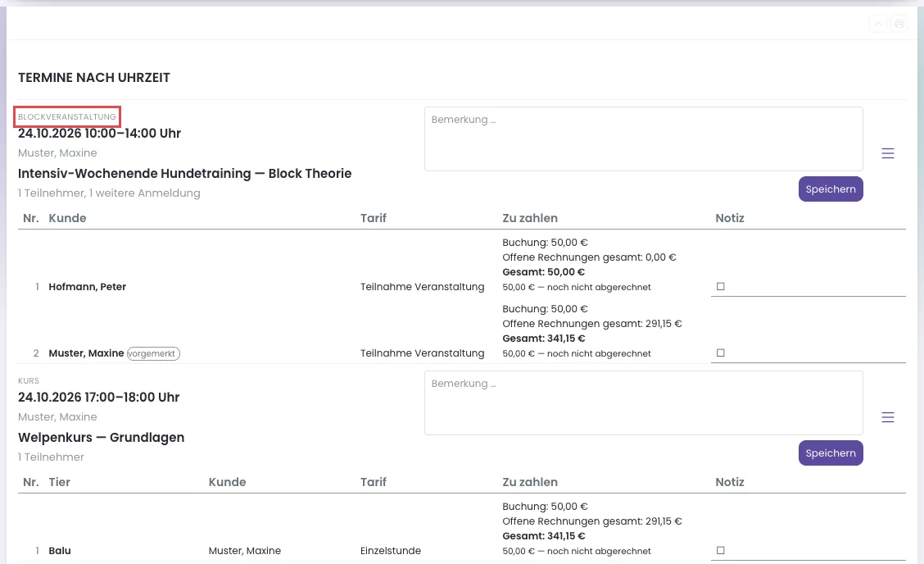Click "1 Teilnehmer, 1 weitere Anmeldung"
924x564 pixels.
[109, 193]
